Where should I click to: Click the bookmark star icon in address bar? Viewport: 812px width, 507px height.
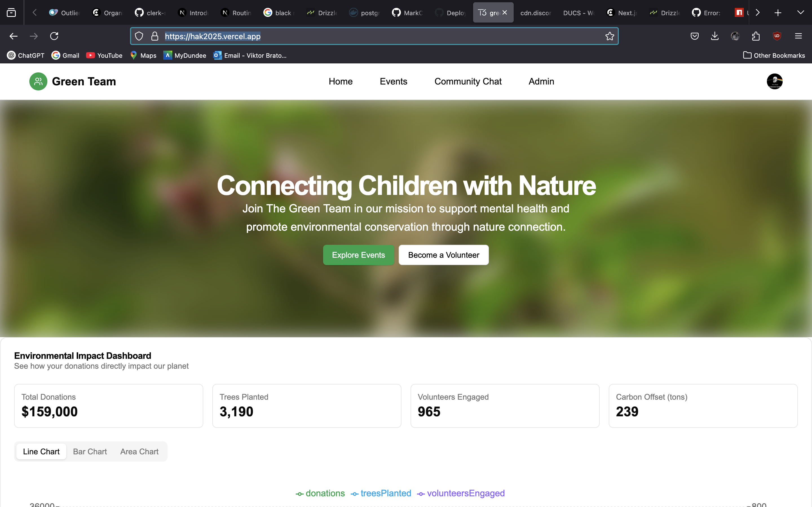click(609, 36)
